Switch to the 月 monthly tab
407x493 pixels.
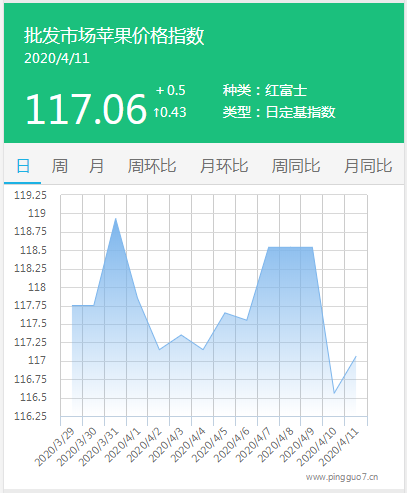pyautogui.click(x=96, y=166)
